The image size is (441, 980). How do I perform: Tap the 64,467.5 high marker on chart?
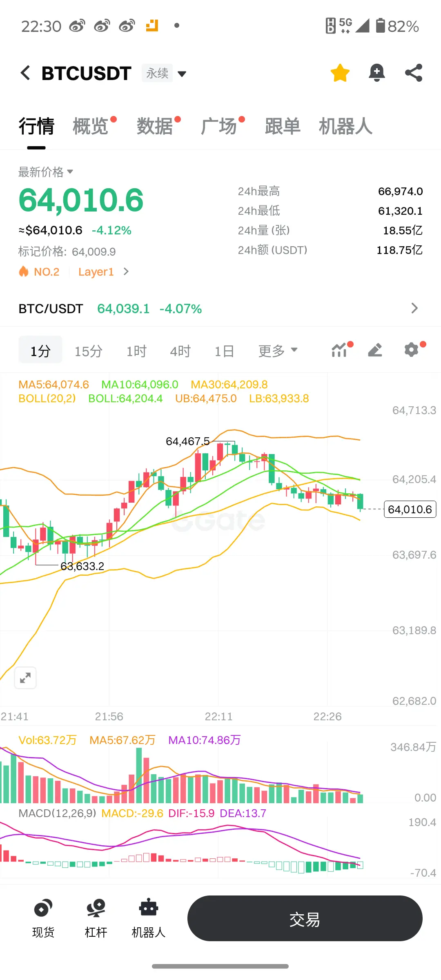[x=187, y=441]
